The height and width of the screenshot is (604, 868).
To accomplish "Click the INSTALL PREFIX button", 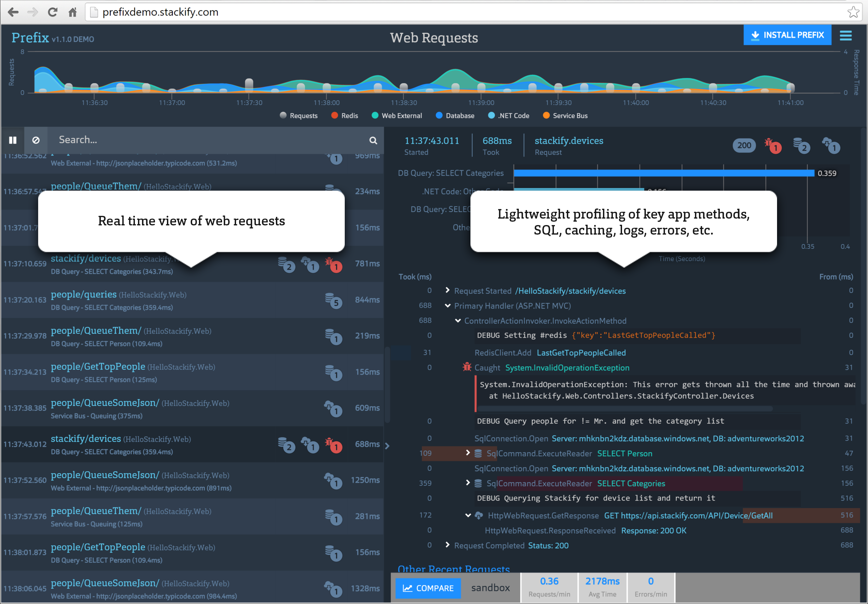I will [788, 35].
